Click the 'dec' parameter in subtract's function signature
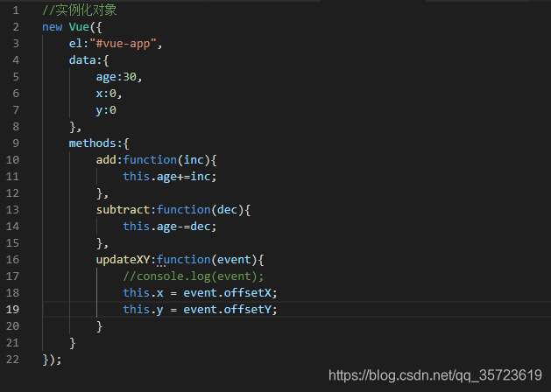Image resolution: width=551 pixels, height=392 pixels. [x=228, y=209]
